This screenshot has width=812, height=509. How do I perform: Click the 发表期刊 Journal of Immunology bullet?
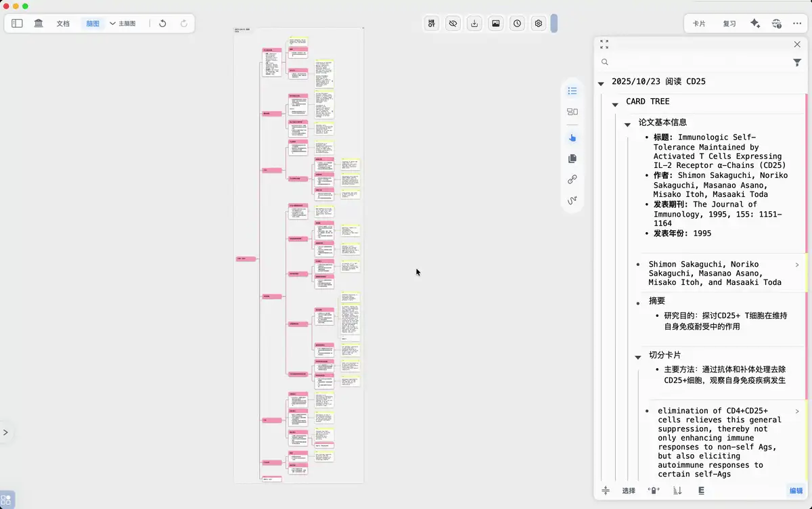(717, 213)
